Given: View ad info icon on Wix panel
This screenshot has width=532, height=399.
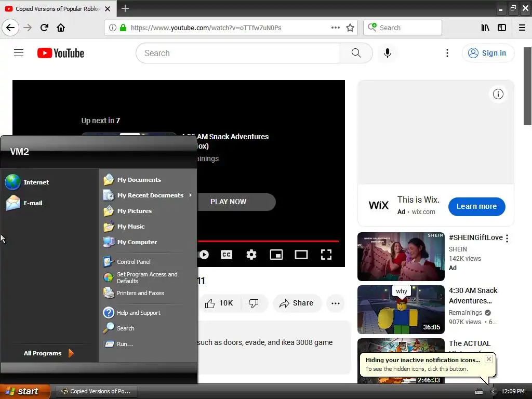Looking at the screenshot, I should [498, 94].
